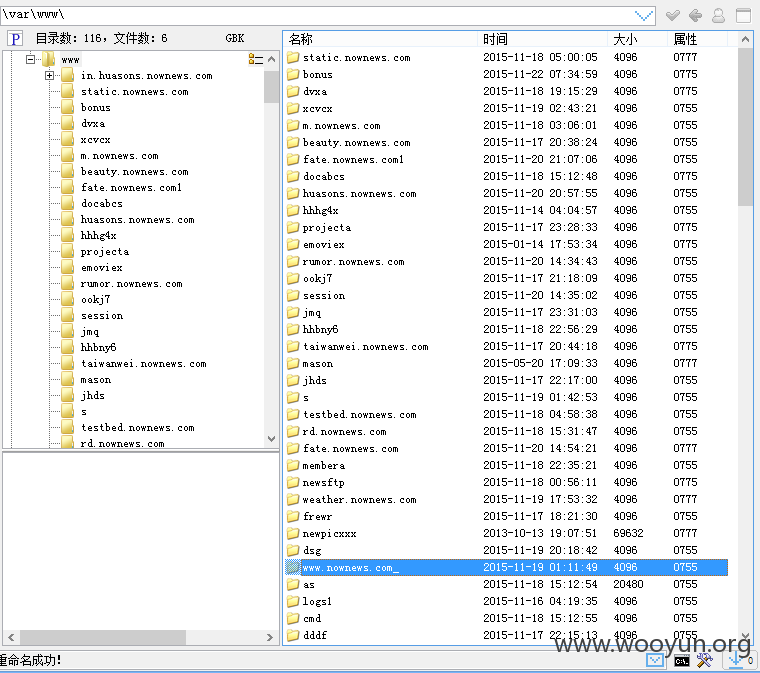Select hhhg4x folder in the tree
The width and height of the screenshot is (760, 673).
[98, 235]
